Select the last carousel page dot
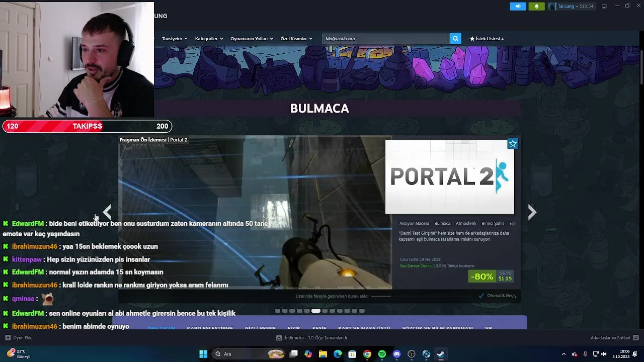644x362 pixels. pos(362,311)
